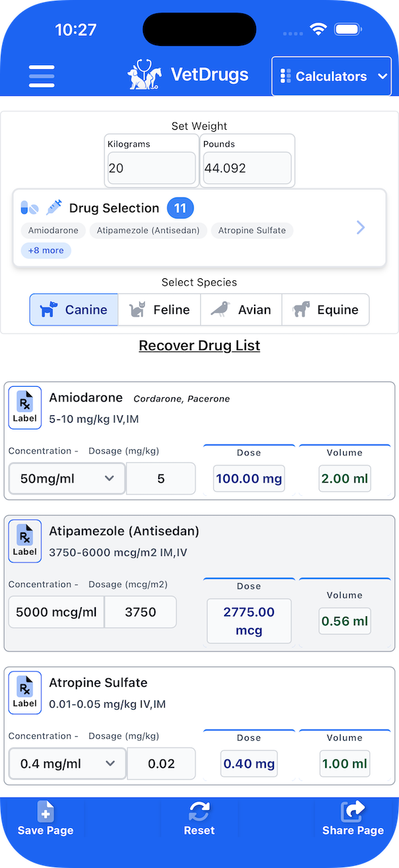Open Atropine Sulfate Rx Label icon
This screenshot has height=868, width=399.
point(25,692)
